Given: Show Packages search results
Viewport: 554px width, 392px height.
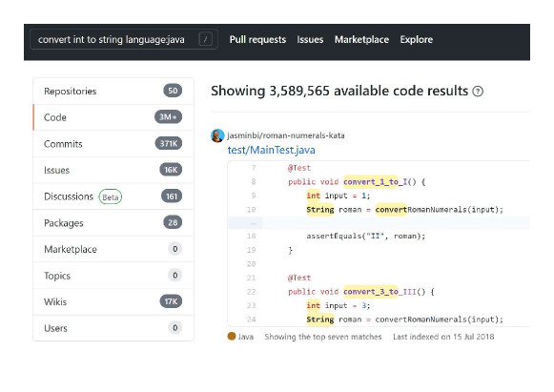Looking at the screenshot, I should (x=113, y=223).
